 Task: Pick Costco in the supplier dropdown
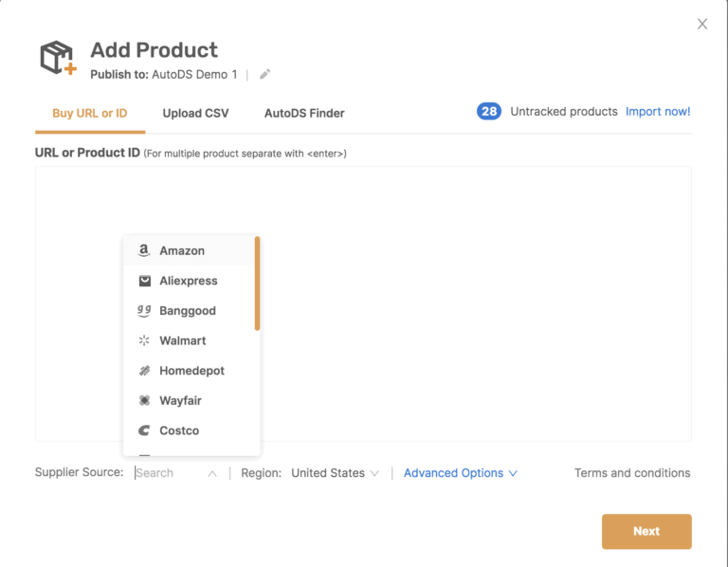coord(190,430)
